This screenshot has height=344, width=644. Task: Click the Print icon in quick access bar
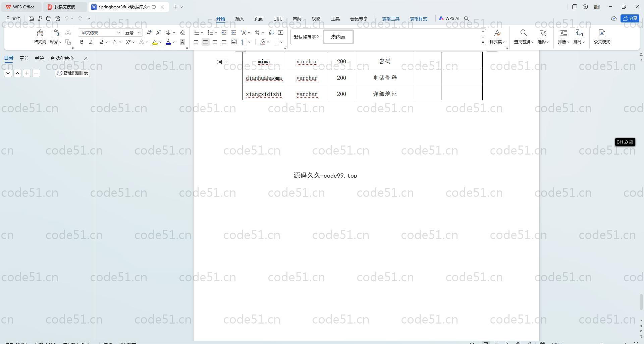point(49,18)
